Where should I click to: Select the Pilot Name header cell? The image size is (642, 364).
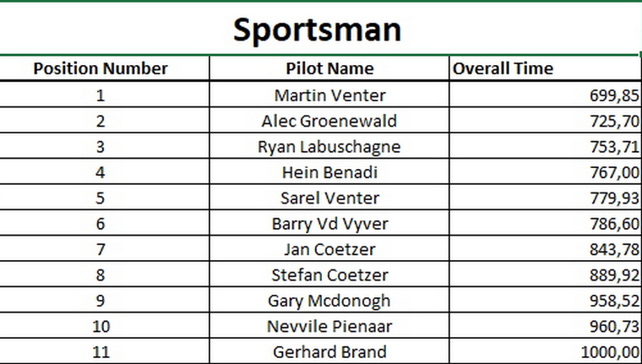tap(329, 68)
